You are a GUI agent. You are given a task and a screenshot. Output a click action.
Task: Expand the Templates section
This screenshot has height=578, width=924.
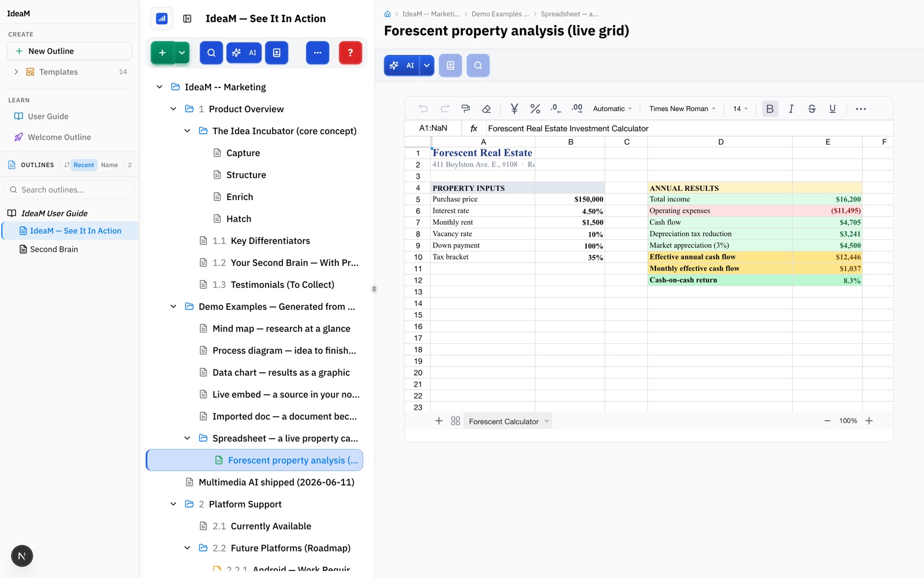coord(16,72)
